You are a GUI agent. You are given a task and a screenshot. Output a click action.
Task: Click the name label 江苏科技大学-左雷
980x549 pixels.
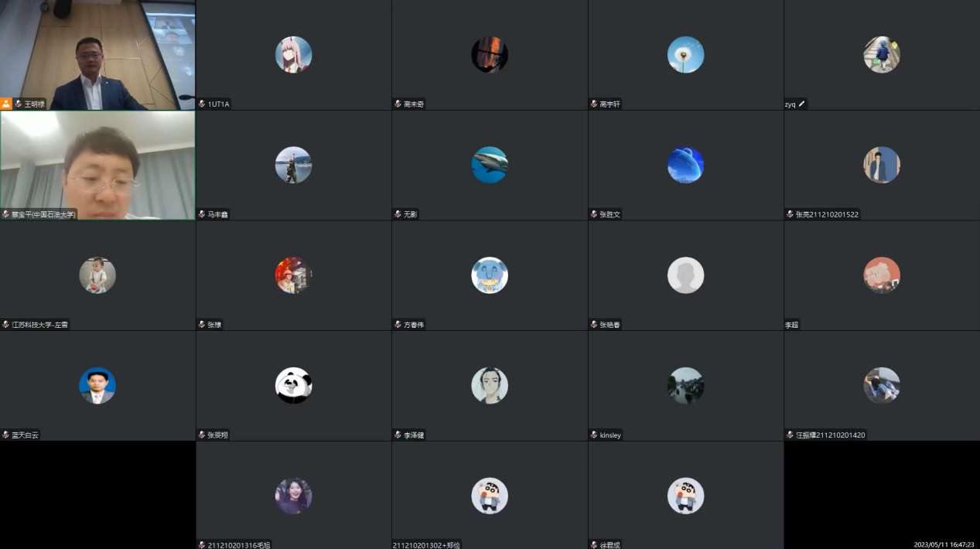pos(39,325)
